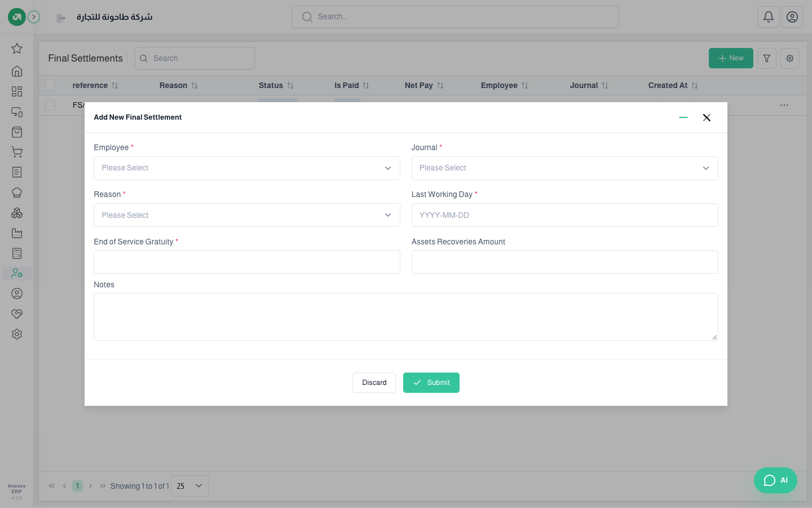
Task: Sort by Net Pay column
Action: click(424, 85)
